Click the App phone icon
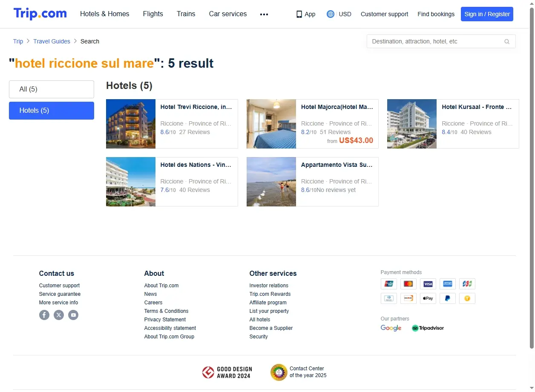Image resolution: width=535 pixels, height=392 pixels. (299, 14)
